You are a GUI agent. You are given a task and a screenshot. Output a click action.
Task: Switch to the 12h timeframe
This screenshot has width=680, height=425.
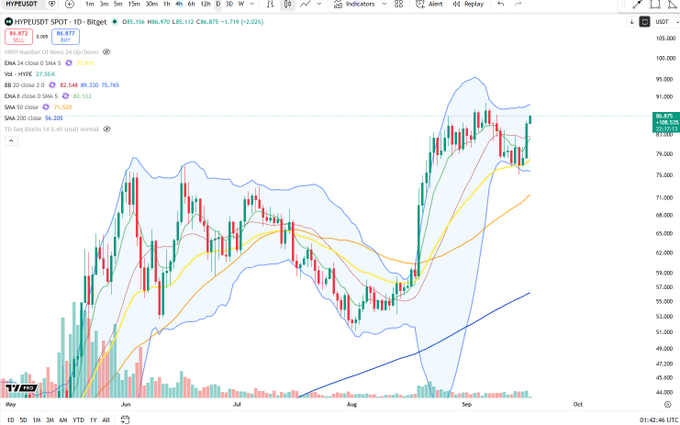point(206,4)
